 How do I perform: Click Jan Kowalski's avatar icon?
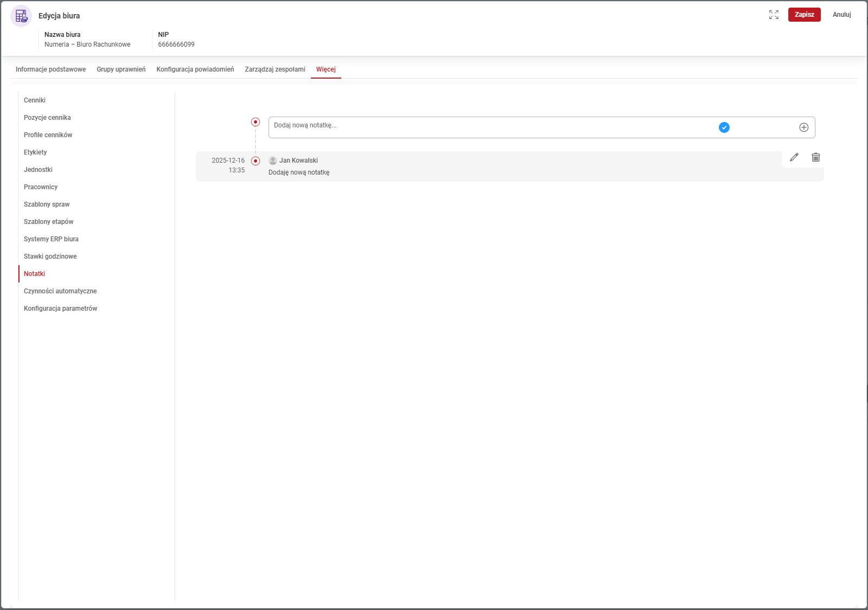point(273,160)
